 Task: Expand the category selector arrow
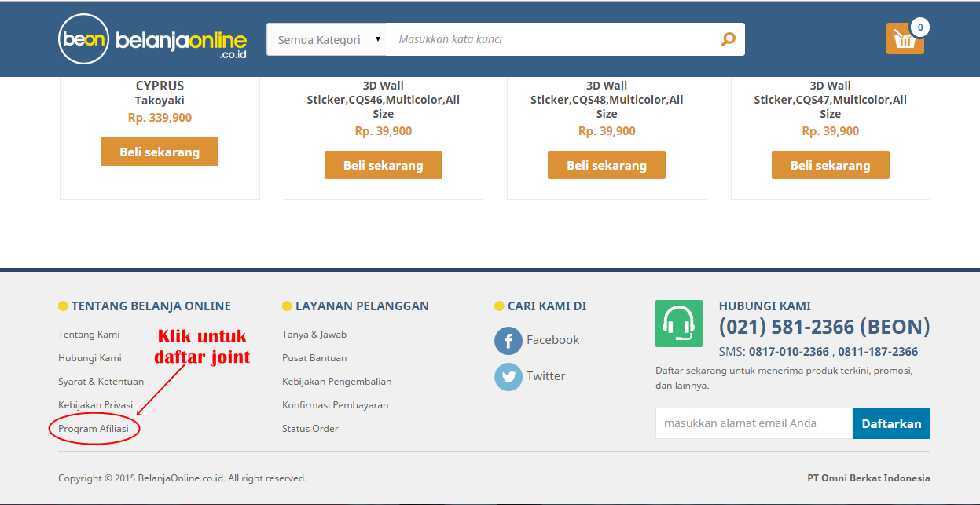tap(377, 37)
